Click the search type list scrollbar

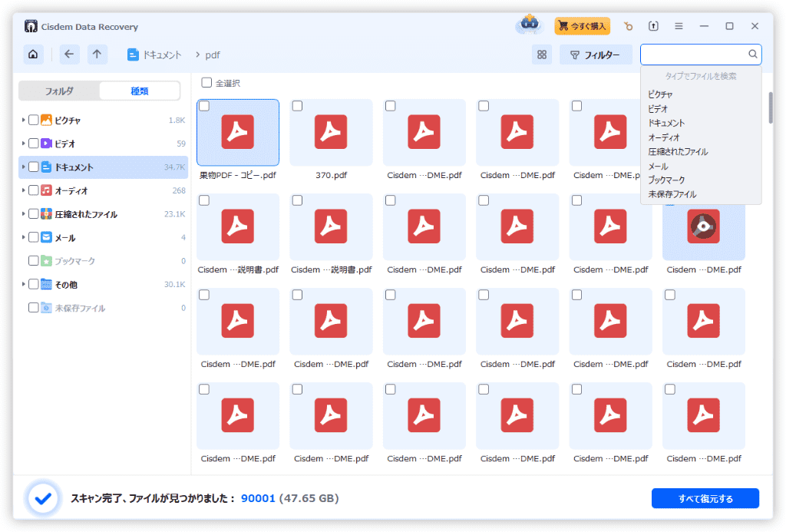(x=770, y=107)
